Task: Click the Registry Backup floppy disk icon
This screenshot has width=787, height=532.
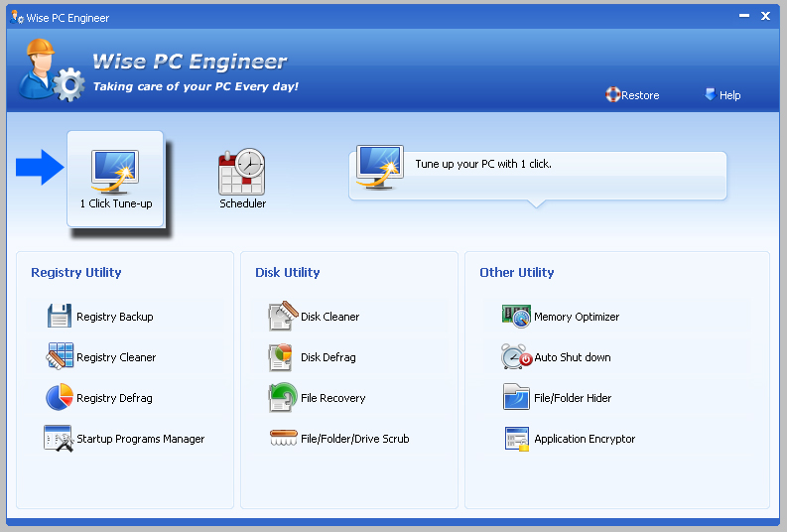Action: tap(60, 316)
